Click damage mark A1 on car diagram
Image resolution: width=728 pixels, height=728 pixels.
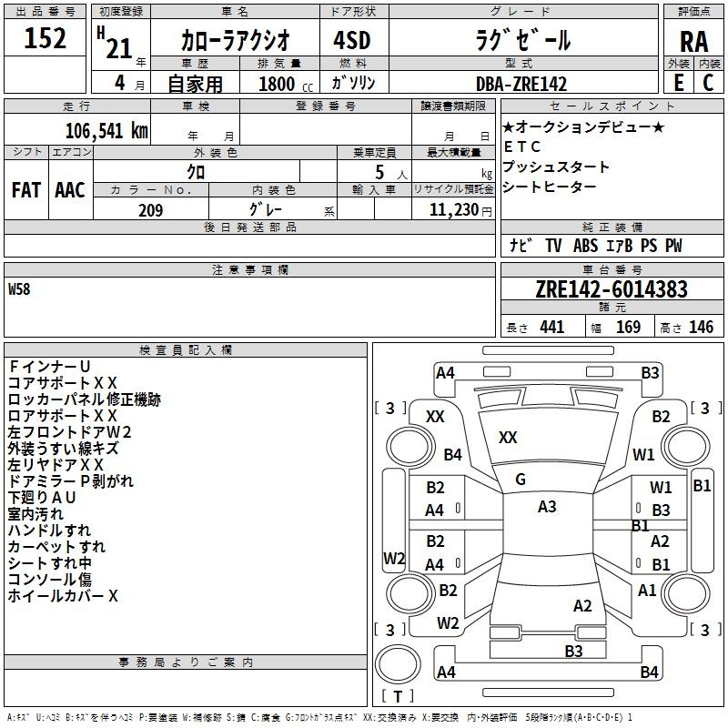tap(647, 591)
